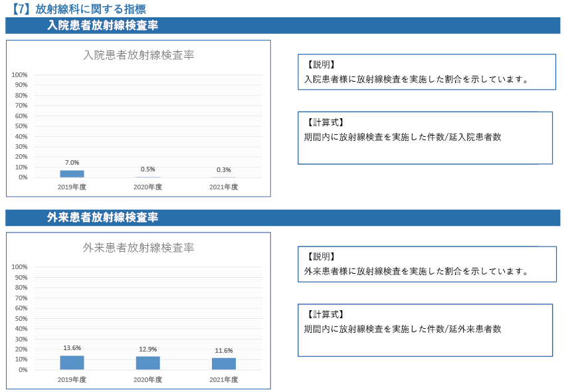Screen dimensions: 566x392
Task: Select the 7.0% data label
Action: 72,162
